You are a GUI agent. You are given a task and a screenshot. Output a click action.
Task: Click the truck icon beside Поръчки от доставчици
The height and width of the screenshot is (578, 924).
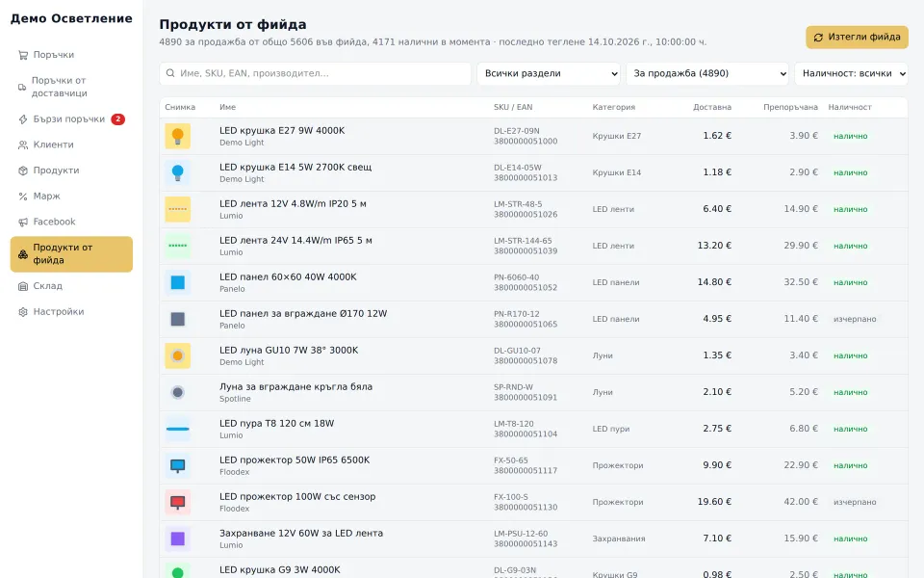[x=22, y=88]
